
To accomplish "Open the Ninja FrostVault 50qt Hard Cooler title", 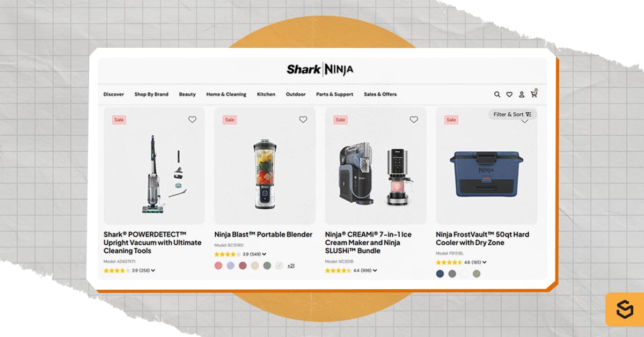I will 482,239.
